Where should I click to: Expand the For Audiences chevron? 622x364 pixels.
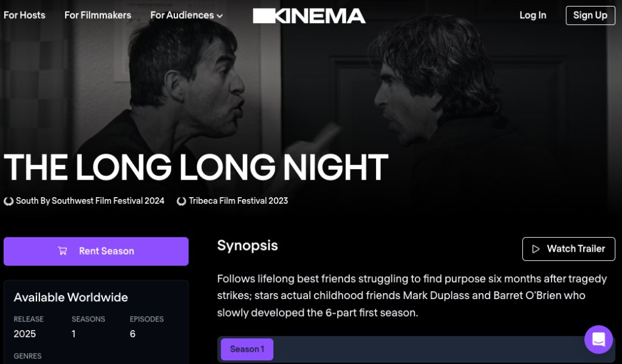point(219,16)
